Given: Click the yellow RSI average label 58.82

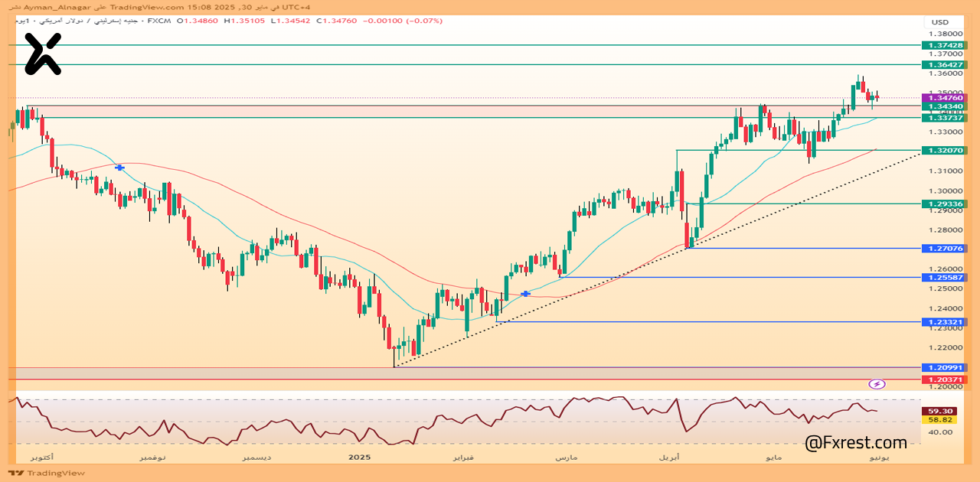Looking at the screenshot, I should [939, 420].
